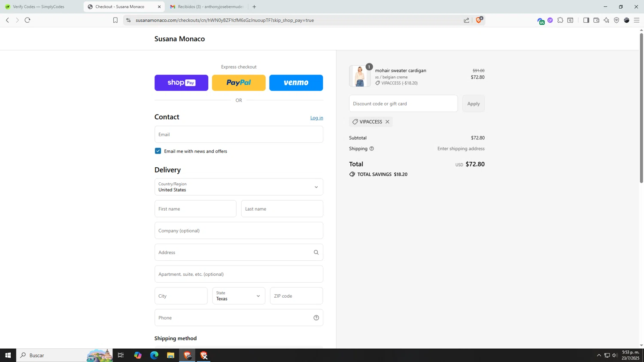The image size is (644, 362).
Task: Click the share page icon
Action: (466, 20)
